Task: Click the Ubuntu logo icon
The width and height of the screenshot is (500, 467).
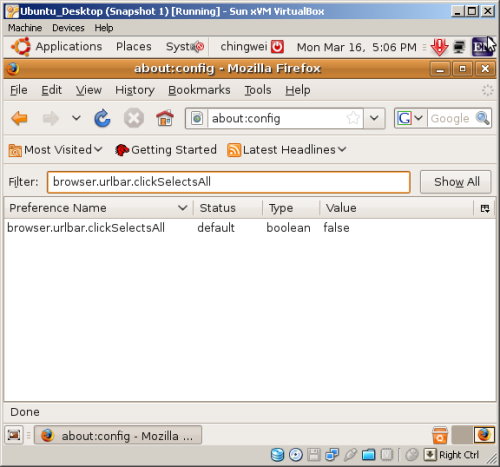Action: click(x=21, y=46)
